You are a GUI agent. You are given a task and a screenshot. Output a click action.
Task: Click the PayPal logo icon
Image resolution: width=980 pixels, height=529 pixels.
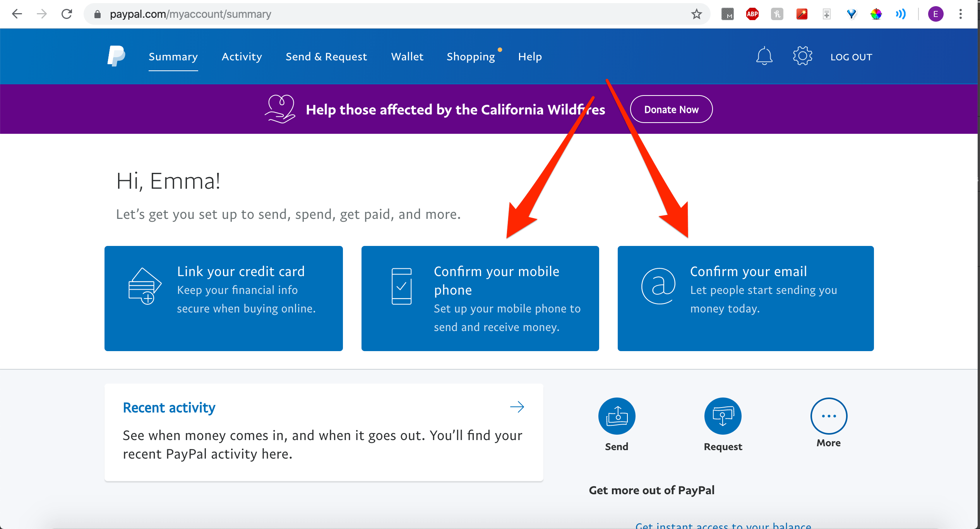click(116, 56)
